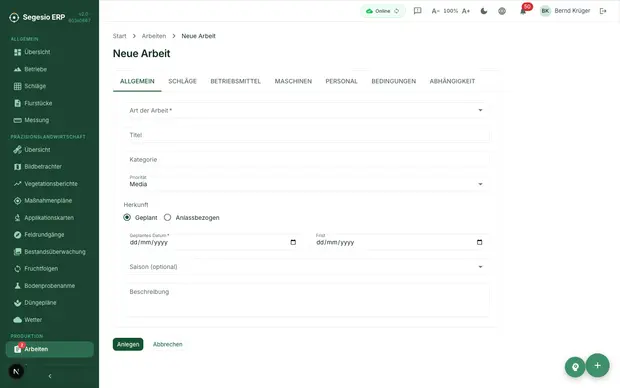Screen dimensions: 620x388
Task: Open the Arbeiten clipboard icon
Action: (17, 349)
